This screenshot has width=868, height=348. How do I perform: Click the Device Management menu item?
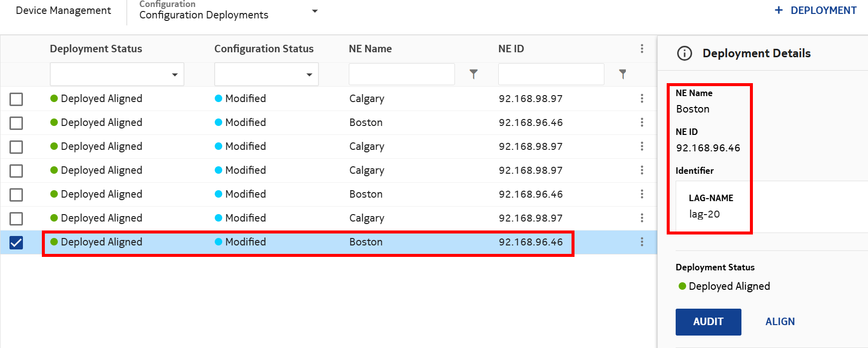[x=63, y=10]
